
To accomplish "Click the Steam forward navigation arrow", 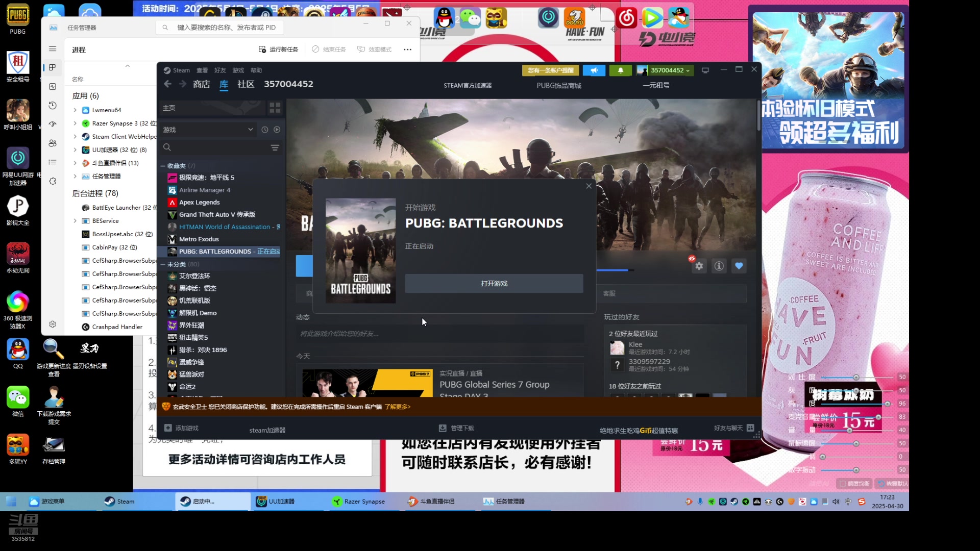I will (x=183, y=84).
